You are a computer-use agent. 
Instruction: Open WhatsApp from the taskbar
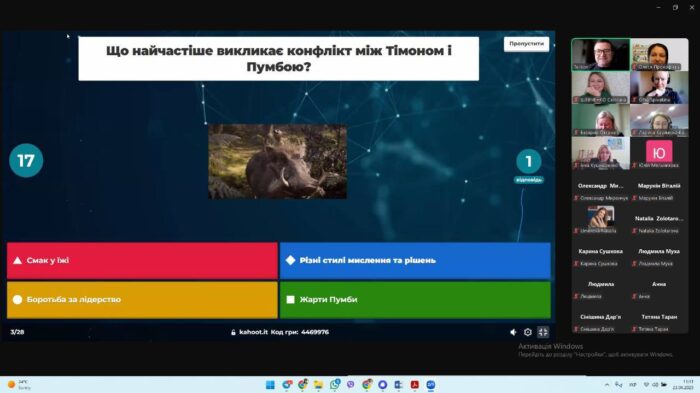[x=335, y=385]
